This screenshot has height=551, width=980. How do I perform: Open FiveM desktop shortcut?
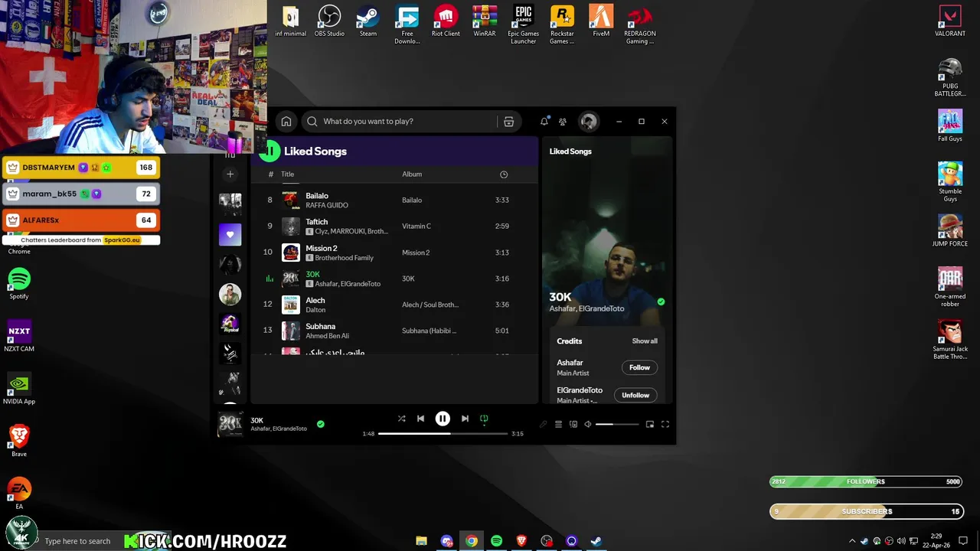[601, 21]
